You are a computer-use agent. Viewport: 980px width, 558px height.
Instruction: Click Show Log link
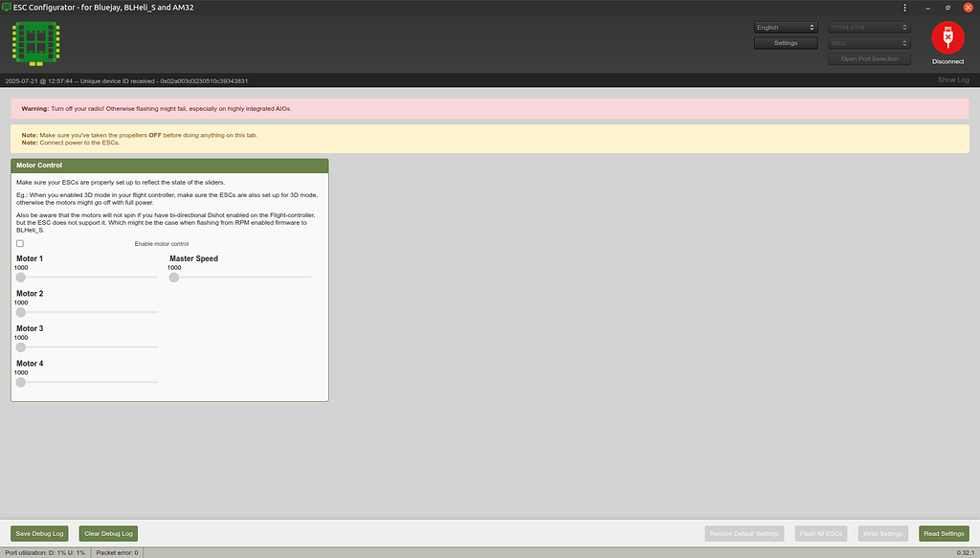[x=952, y=80]
